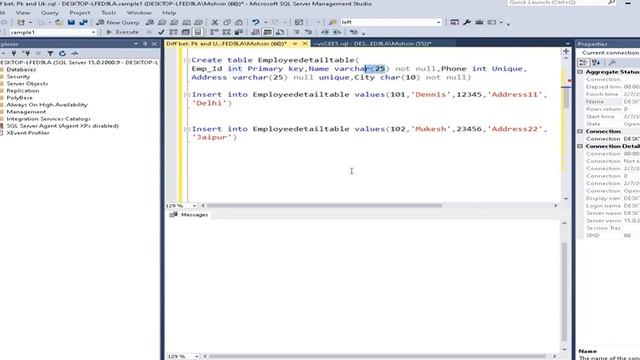Click Uncomment selected lines icon
Image resolution: width=640 pixels, height=360 pixels.
[309, 32]
